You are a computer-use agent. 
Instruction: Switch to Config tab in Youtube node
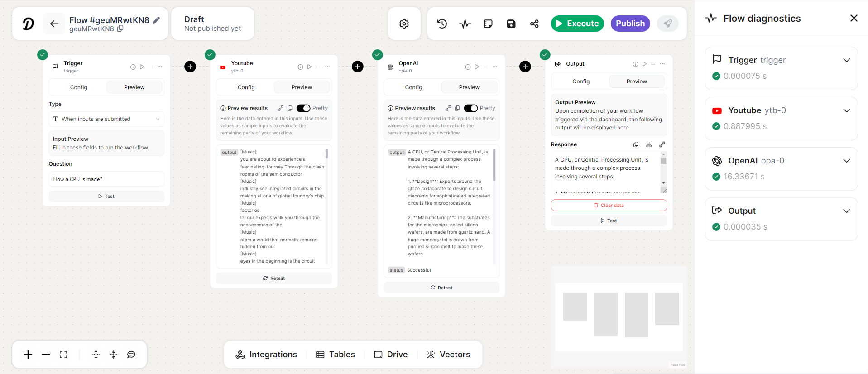[x=246, y=87]
